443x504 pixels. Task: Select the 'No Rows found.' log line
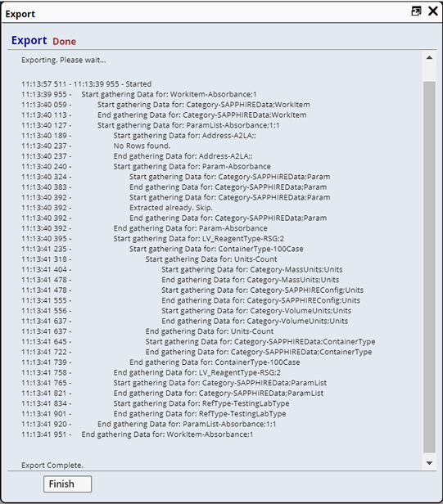(x=142, y=146)
